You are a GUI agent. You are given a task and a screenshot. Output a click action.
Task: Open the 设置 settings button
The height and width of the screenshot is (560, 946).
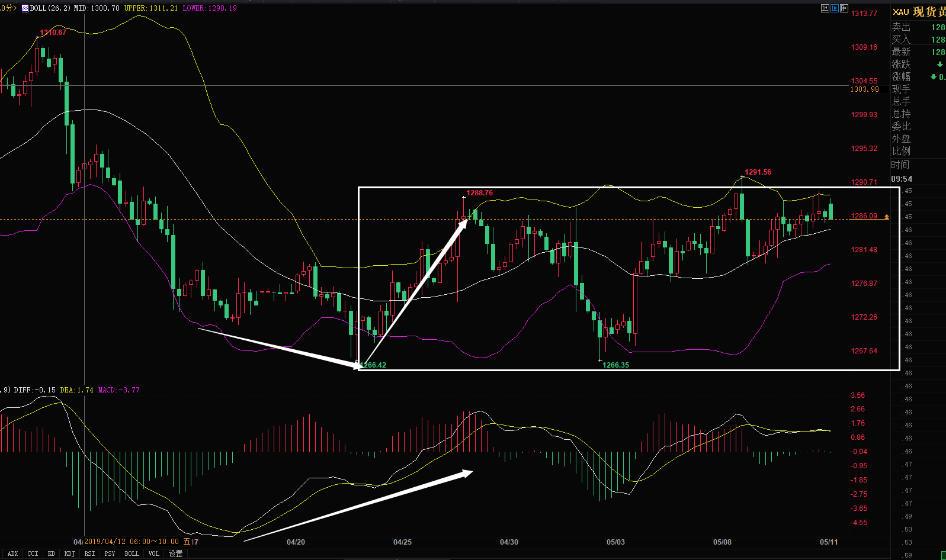[x=175, y=554]
